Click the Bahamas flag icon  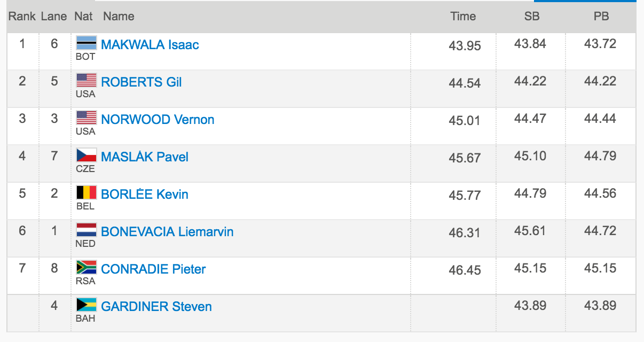pyautogui.click(x=87, y=305)
